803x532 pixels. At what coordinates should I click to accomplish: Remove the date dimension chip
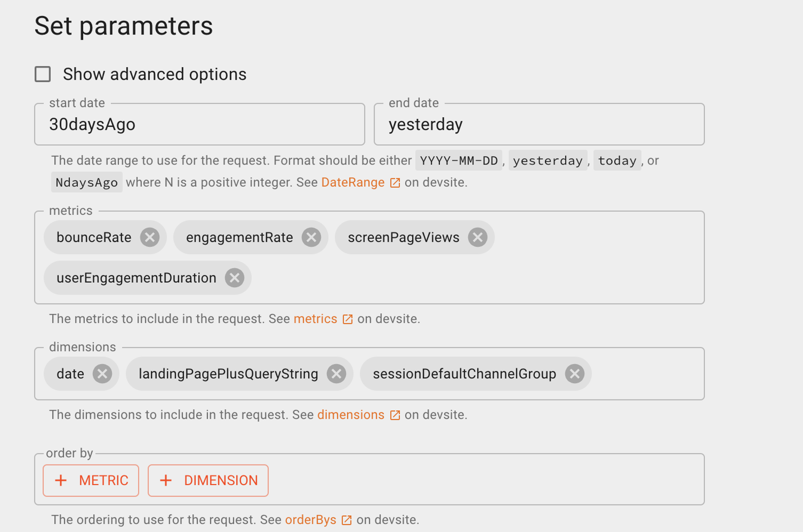pyautogui.click(x=102, y=374)
